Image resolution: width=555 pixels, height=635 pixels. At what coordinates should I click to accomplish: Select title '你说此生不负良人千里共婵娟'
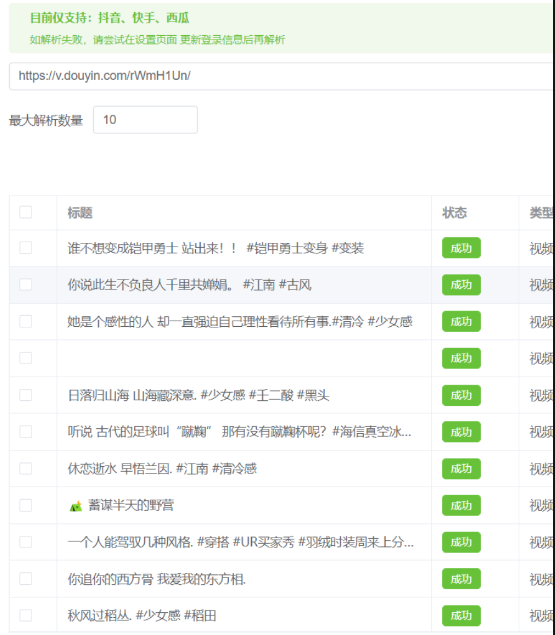[189, 285]
